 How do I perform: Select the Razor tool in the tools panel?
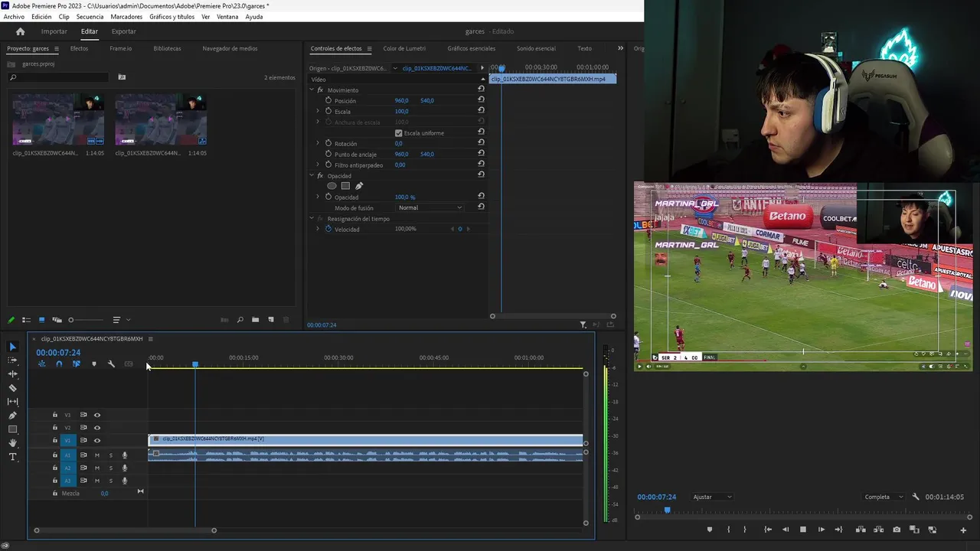pos(12,388)
